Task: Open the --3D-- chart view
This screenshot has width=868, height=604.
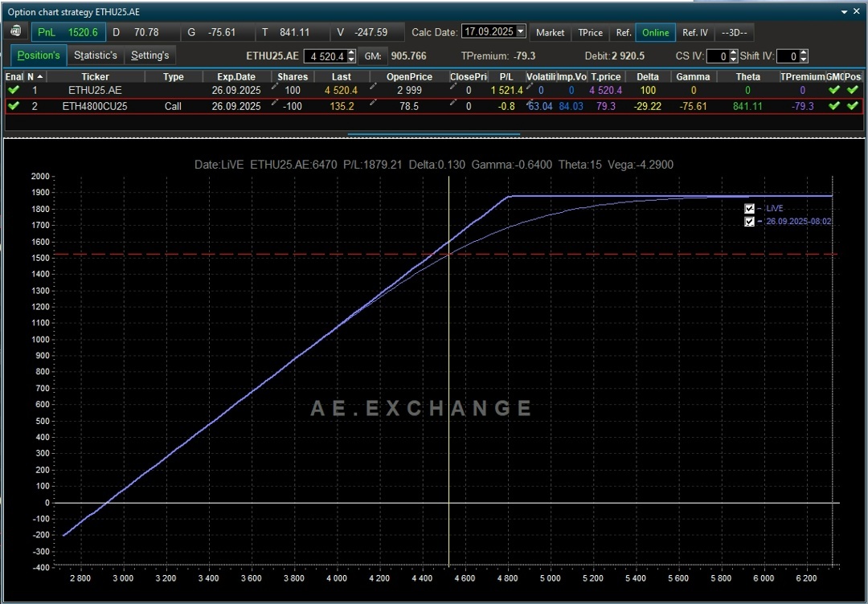Action: click(734, 33)
